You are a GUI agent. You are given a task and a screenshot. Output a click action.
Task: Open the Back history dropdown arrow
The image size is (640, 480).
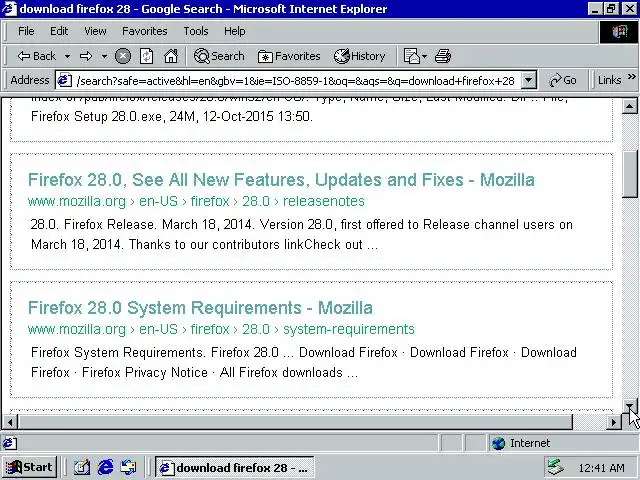(67, 56)
